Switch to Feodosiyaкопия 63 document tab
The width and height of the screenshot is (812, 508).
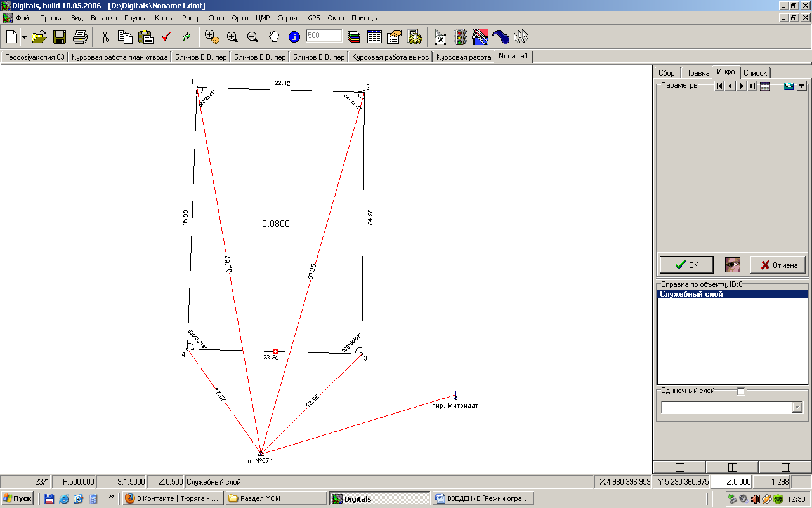click(35, 57)
